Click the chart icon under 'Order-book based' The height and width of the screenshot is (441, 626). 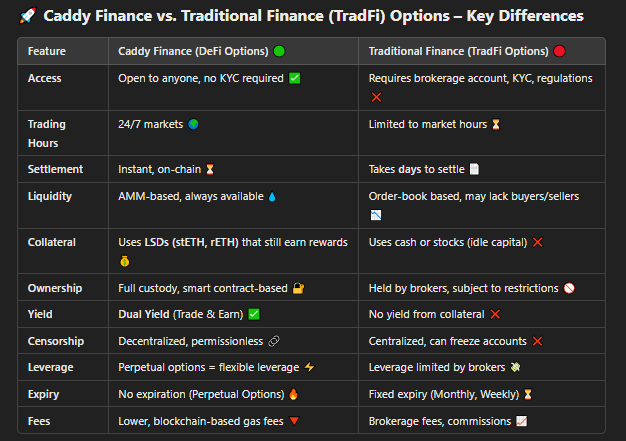point(376,215)
